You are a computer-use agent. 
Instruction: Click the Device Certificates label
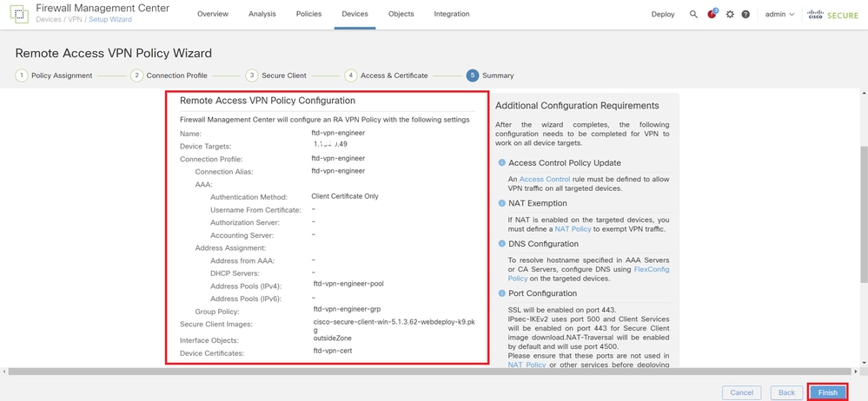213,353
